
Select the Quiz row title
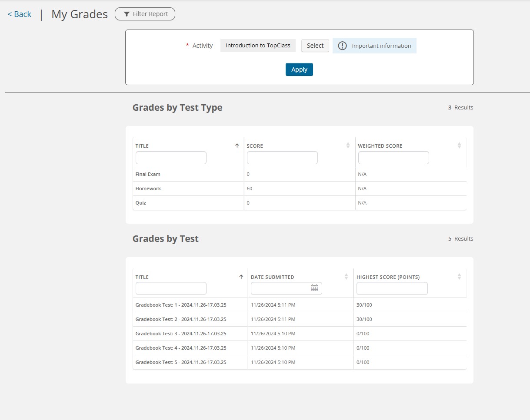[x=141, y=203]
